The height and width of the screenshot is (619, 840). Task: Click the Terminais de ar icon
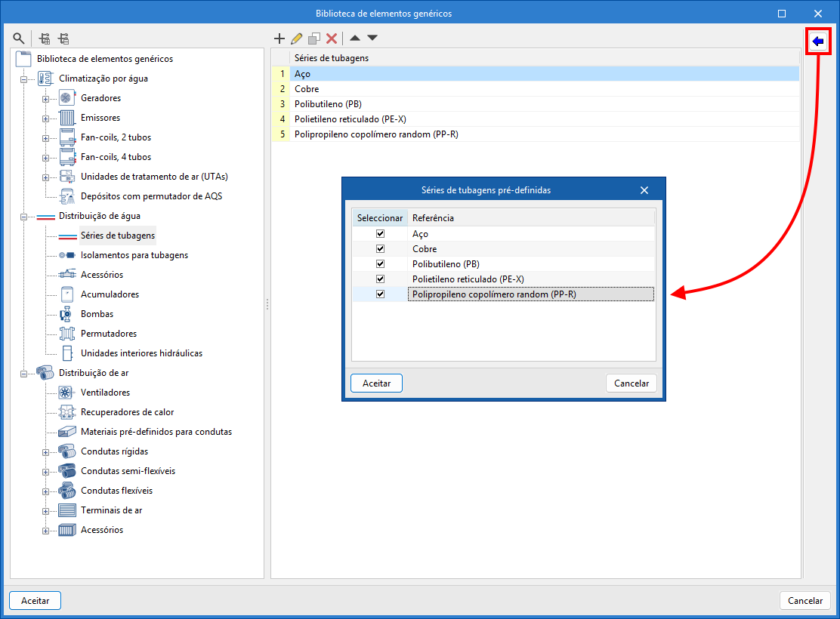67,510
